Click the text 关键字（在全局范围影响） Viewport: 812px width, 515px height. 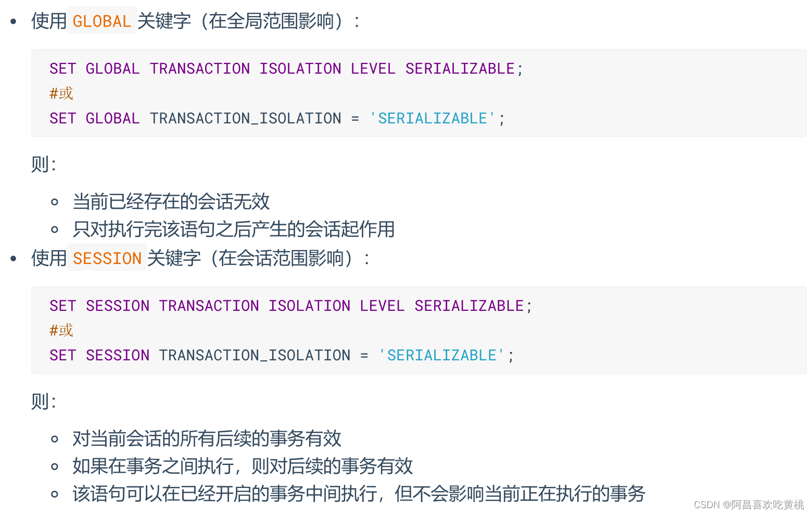click(x=249, y=21)
